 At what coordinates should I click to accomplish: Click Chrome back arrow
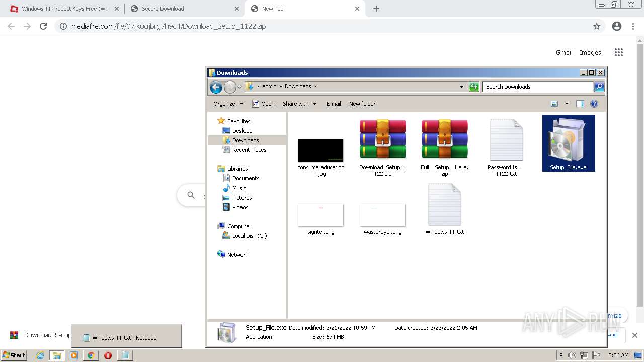11,26
